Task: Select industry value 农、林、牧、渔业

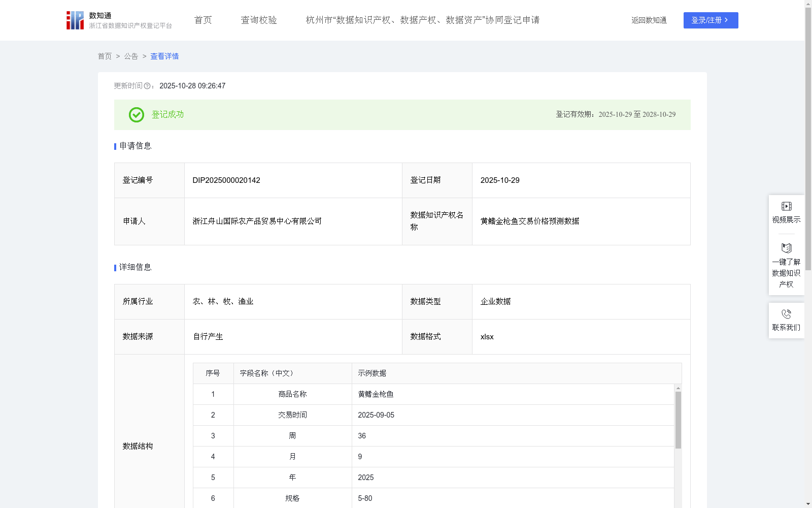Action: [x=223, y=302]
